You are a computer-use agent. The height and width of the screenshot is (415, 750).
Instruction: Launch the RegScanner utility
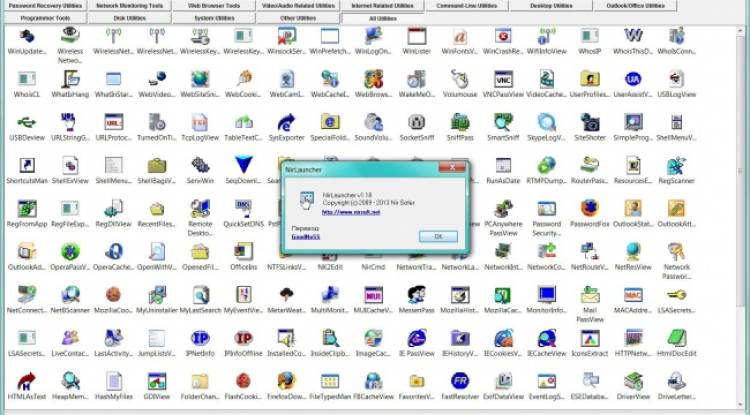click(x=676, y=166)
